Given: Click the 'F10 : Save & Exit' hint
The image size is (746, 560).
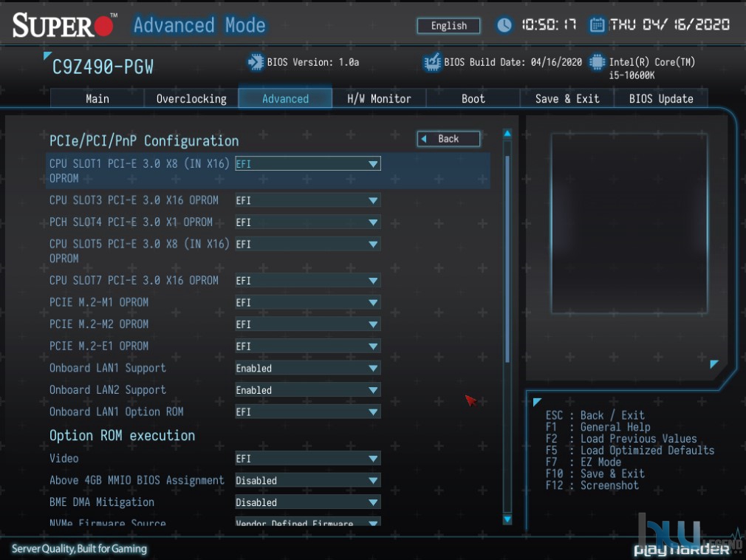Looking at the screenshot, I should point(595,474).
